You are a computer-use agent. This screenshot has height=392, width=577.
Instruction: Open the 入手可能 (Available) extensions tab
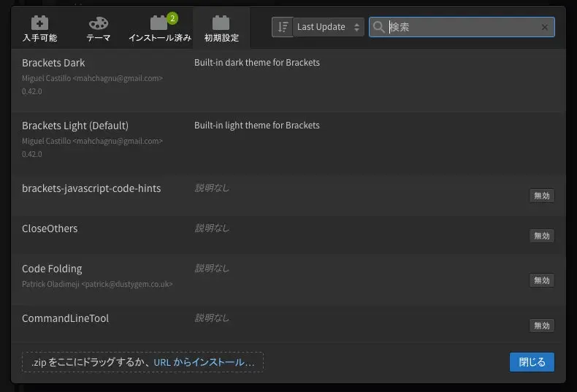[39, 28]
